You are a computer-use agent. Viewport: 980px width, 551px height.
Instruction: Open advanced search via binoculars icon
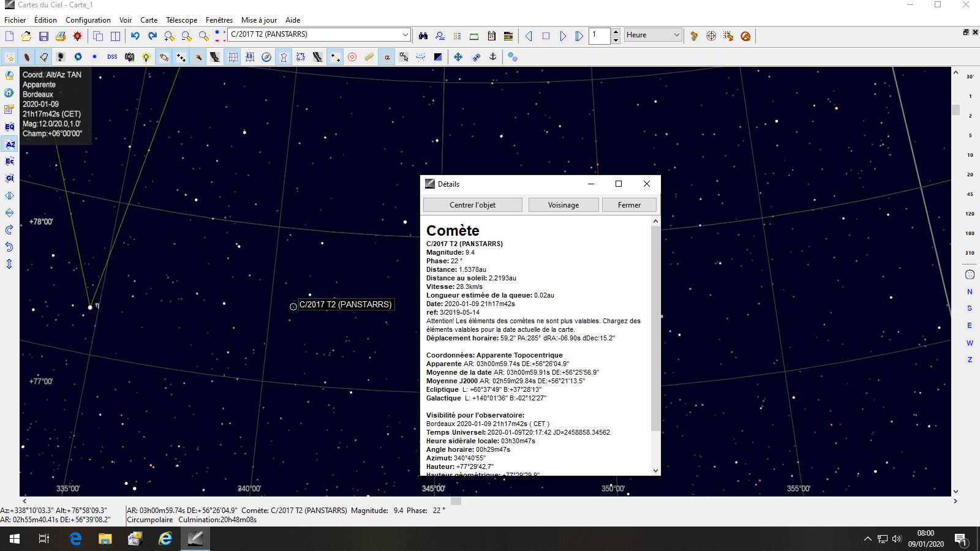pos(423,36)
